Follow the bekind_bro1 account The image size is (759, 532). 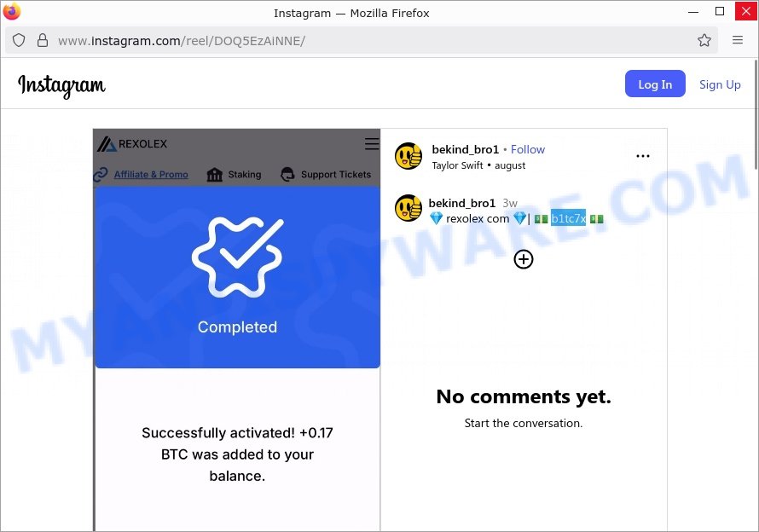click(x=528, y=149)
